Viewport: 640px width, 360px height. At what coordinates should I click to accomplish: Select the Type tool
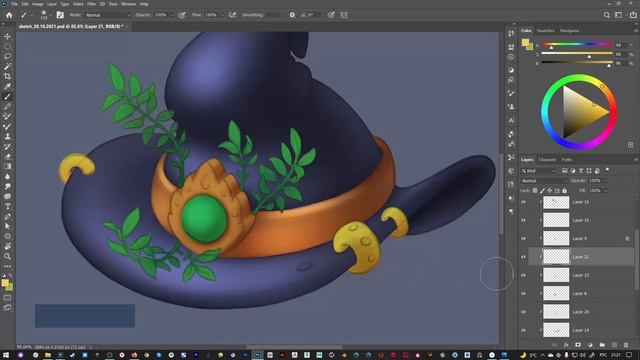tap(7, 207)
